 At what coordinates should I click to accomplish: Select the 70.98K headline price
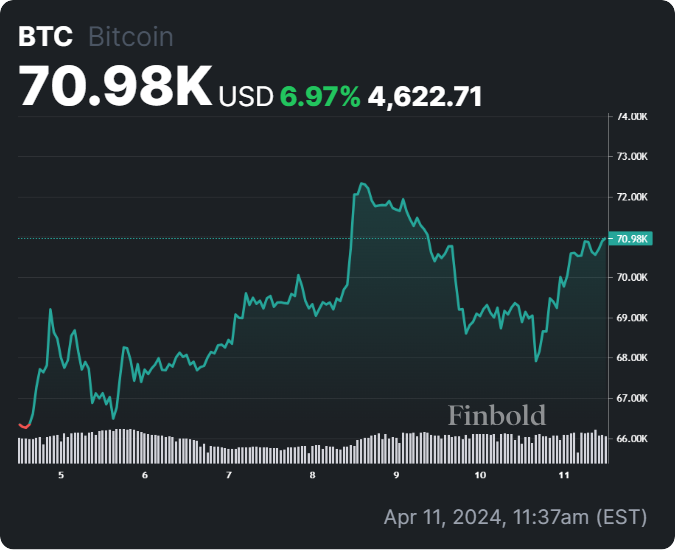[x=115, y=88]
